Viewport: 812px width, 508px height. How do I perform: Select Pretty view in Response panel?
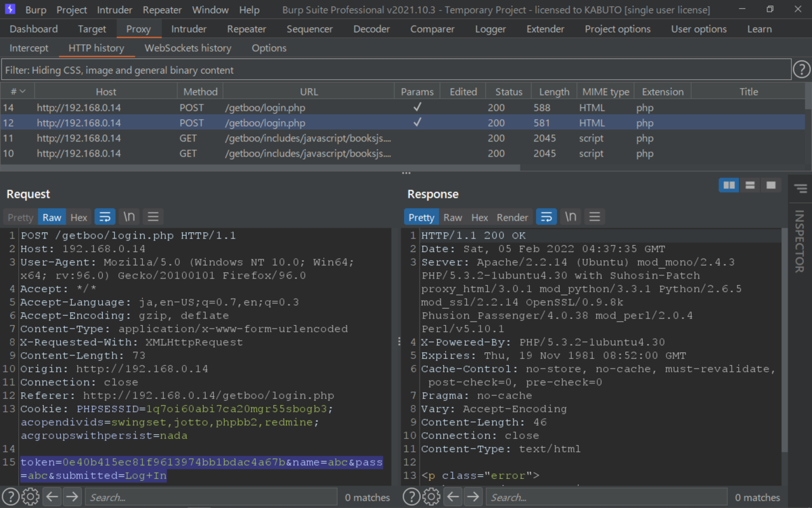pyautogui.click(x=422, y=217)
